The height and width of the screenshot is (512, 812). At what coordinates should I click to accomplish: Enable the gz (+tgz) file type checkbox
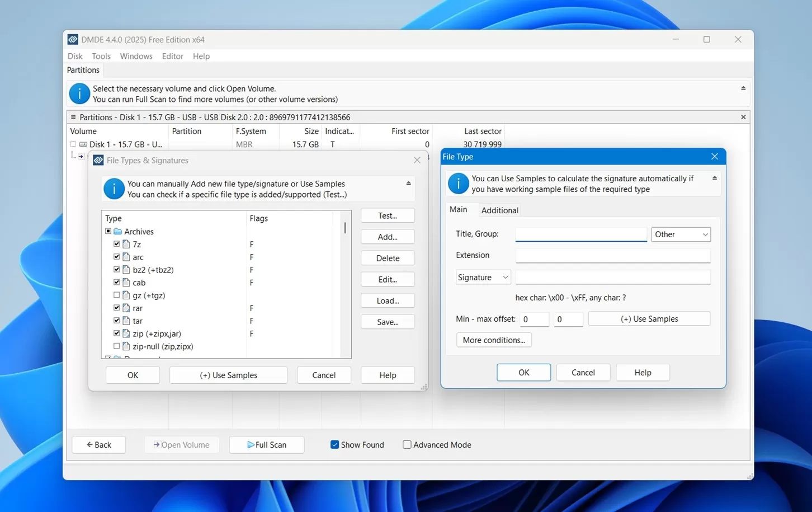pos(116,295)
